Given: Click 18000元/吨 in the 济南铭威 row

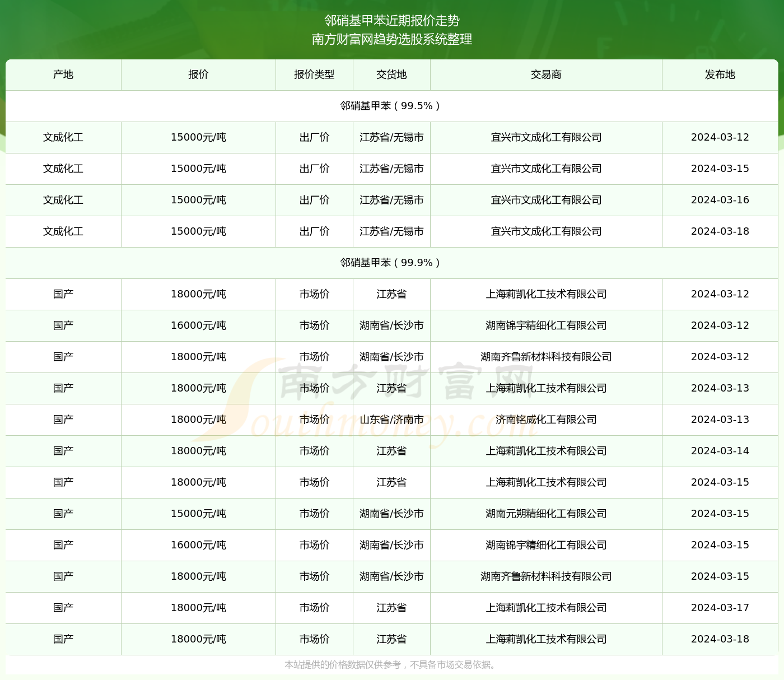Looking at the screenshot, I should coord(198,420).
